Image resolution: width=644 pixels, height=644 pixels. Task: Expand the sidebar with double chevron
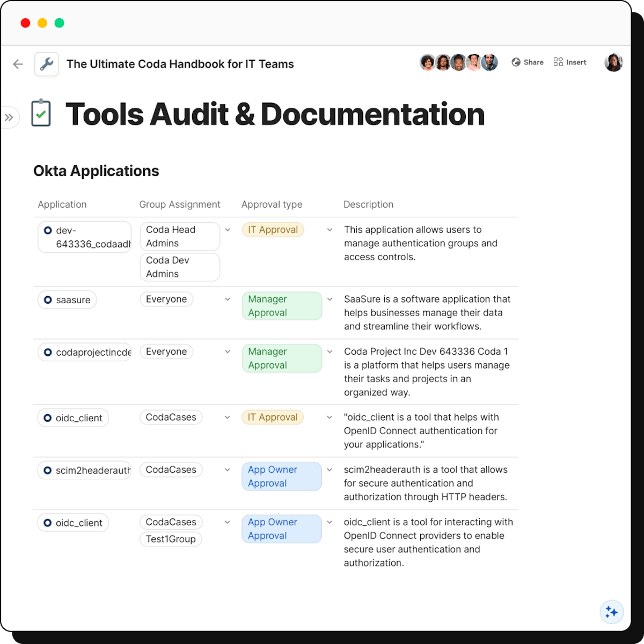tap(9, 118)
